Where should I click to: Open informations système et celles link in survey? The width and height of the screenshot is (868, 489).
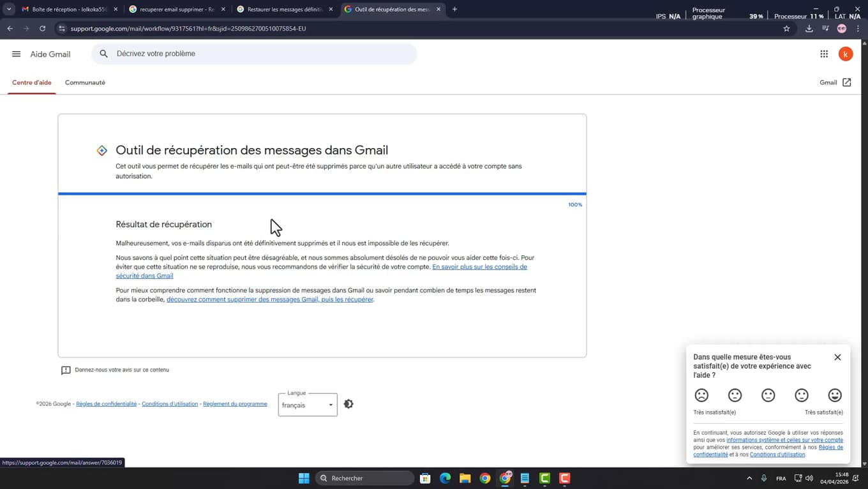(x=784, y=440)
